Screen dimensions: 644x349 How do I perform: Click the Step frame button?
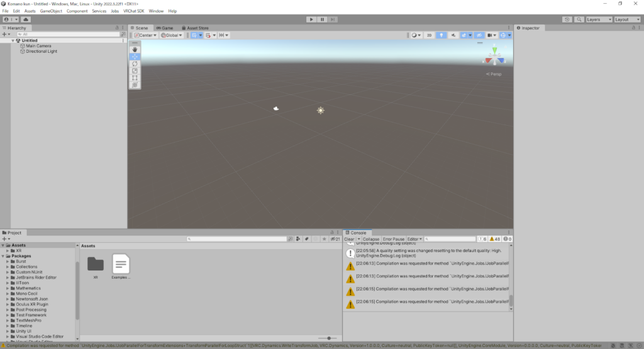(333, 19)
